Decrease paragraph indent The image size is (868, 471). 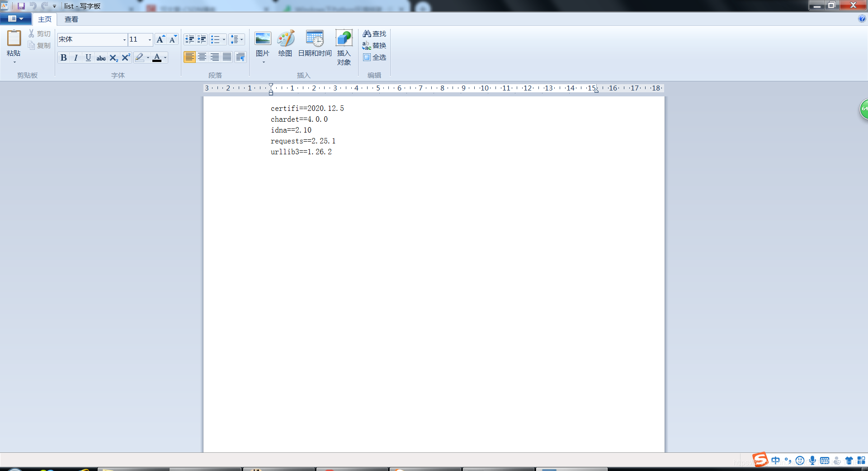tap(190, 39)
